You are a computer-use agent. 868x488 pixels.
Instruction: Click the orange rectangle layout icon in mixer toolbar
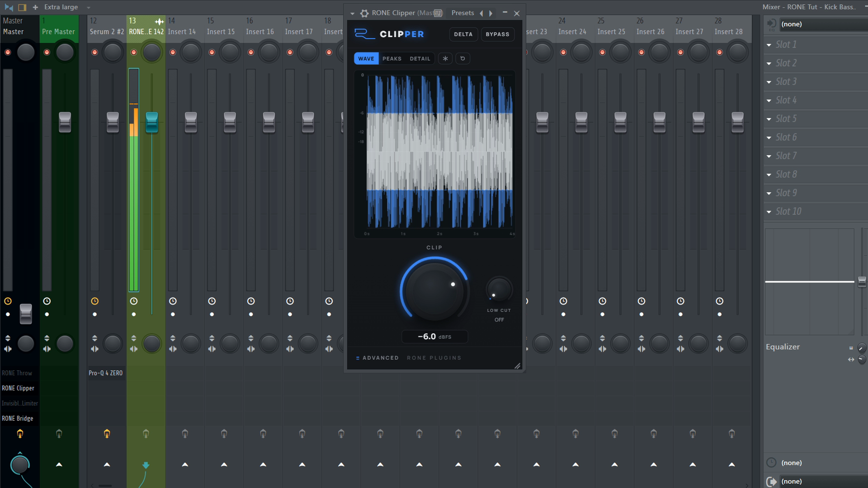22,7
